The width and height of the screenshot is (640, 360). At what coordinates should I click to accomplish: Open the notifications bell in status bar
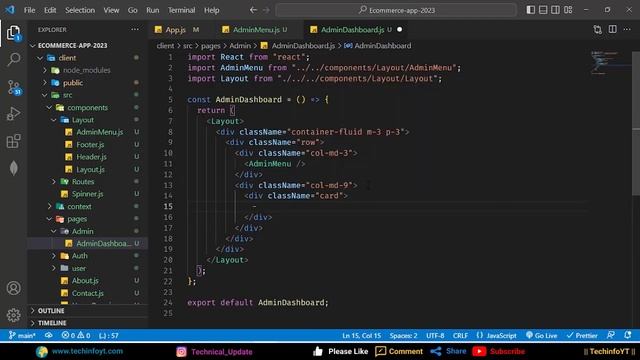pyautogui.click(x=628, y=336)
